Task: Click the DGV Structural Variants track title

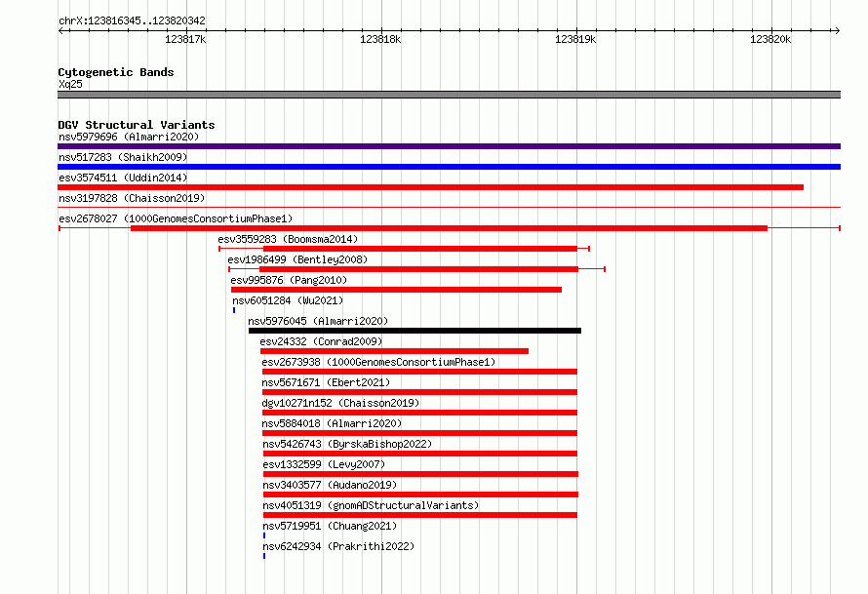Action: 137,125
